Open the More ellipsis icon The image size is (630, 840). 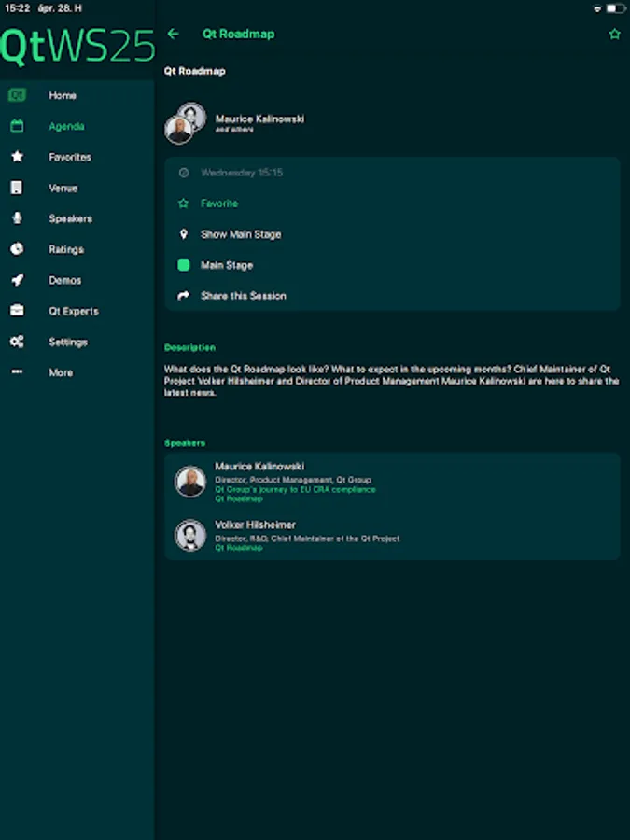17,371
